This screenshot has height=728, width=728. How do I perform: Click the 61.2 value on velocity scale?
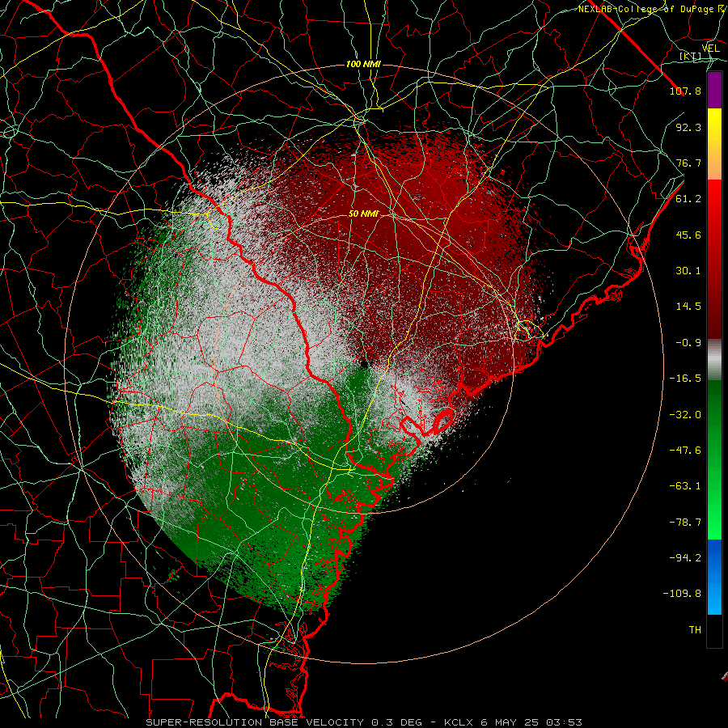click(x=688, y=199)
